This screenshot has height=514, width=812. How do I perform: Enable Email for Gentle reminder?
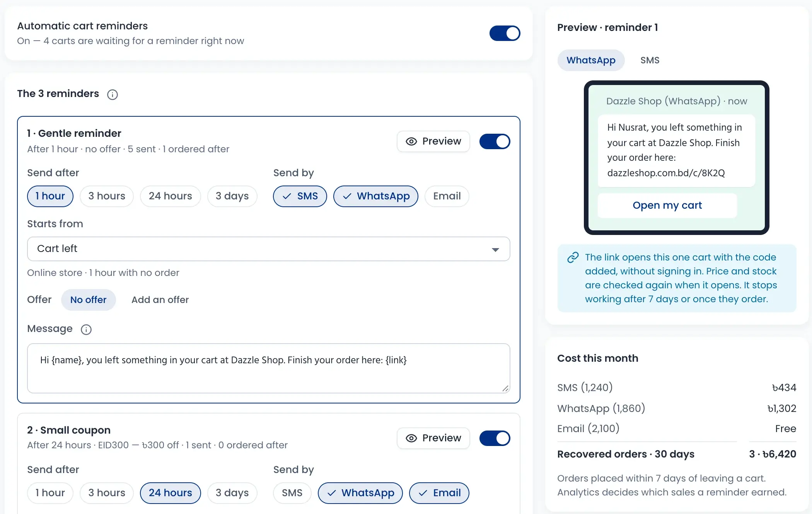[x=447, y=196]
